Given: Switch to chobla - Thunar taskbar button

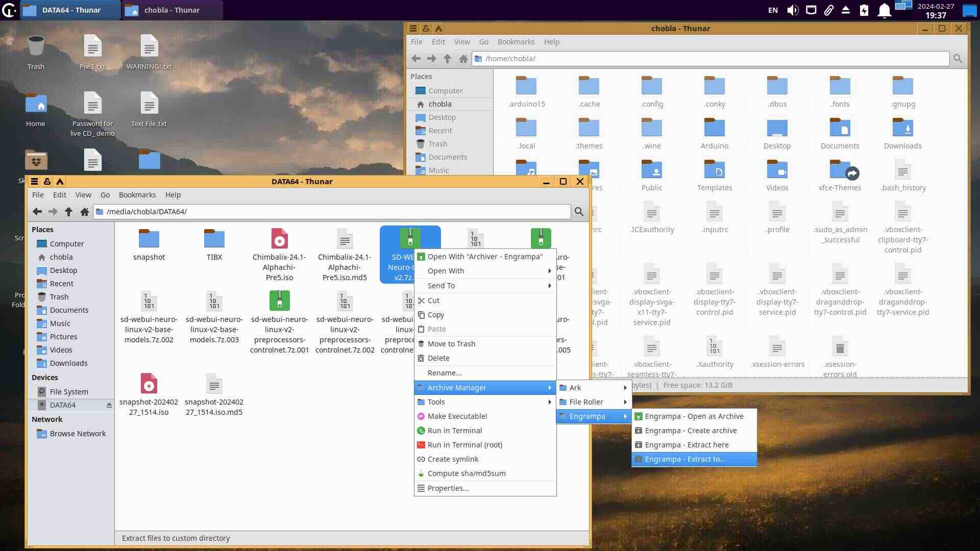Looking at the screenshot, I should [x=171, y=10].
